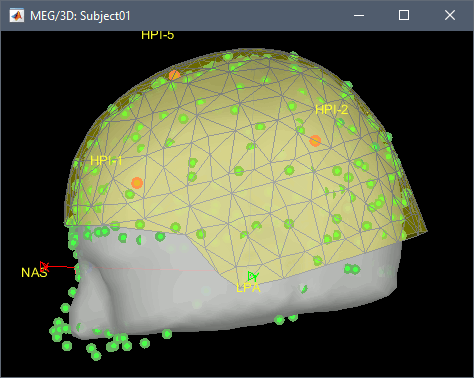
Task: Click the NAS text label
Action: click(x=34, y=273)
